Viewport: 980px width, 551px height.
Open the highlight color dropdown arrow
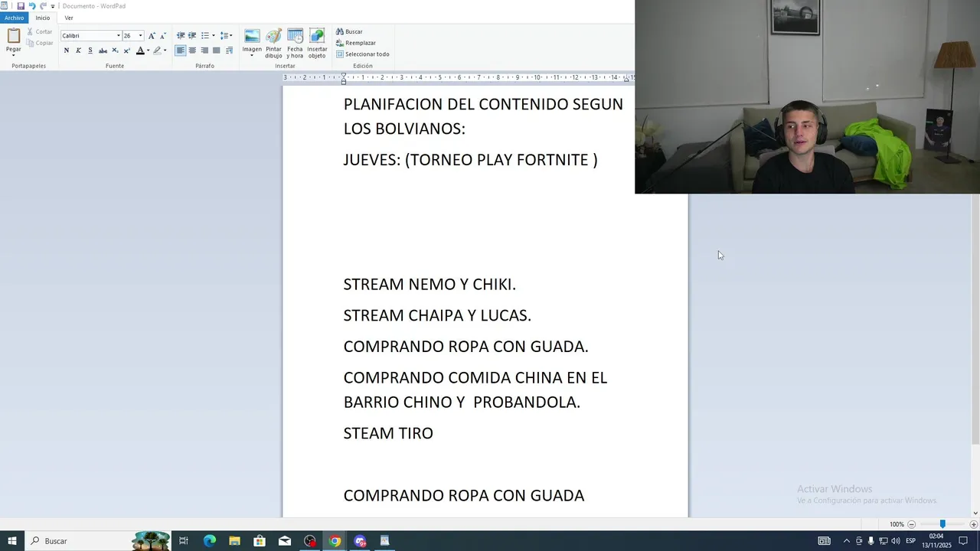[x=165, y=51]
